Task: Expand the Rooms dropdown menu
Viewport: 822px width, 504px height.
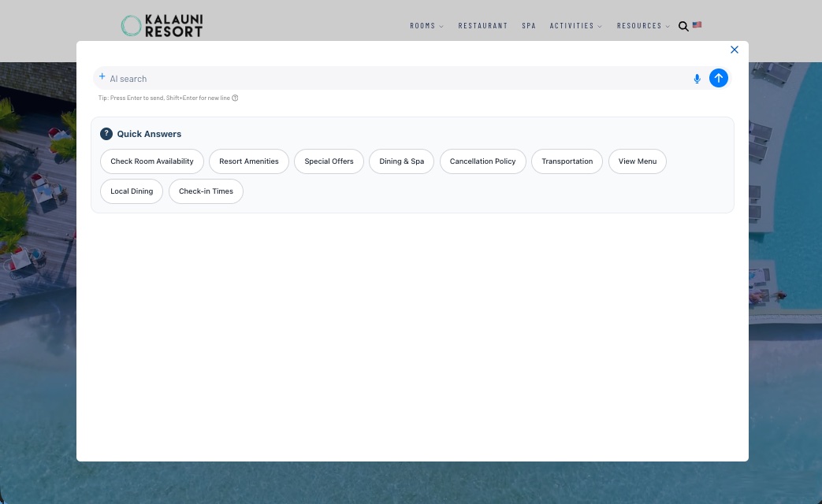Action: pyautogui.click(x=426, y=26)
